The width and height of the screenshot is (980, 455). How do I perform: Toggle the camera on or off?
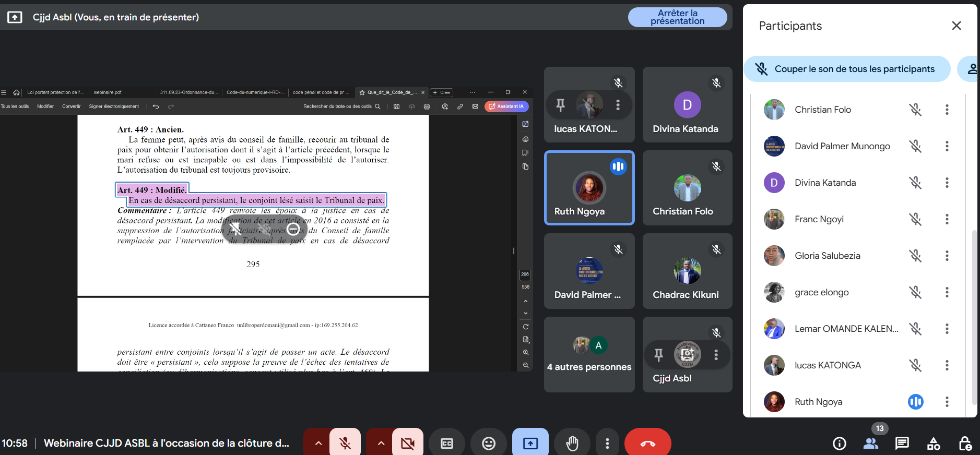(408, 443)
